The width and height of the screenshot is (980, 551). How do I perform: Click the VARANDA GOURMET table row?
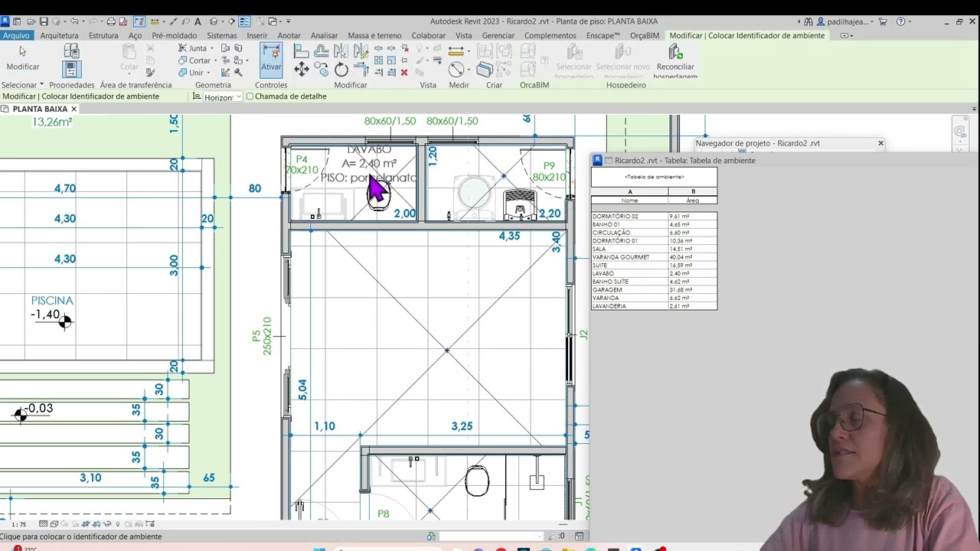(654, 257)
